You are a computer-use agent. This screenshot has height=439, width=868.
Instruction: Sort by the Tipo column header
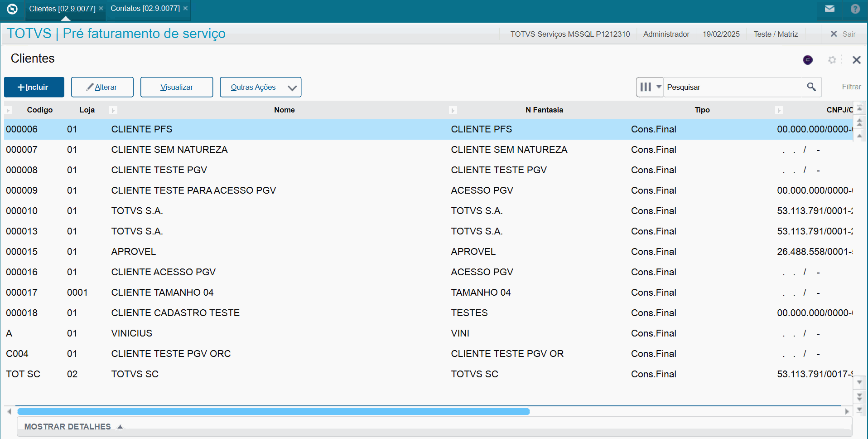pyautogui.click(x=702, y=110)
